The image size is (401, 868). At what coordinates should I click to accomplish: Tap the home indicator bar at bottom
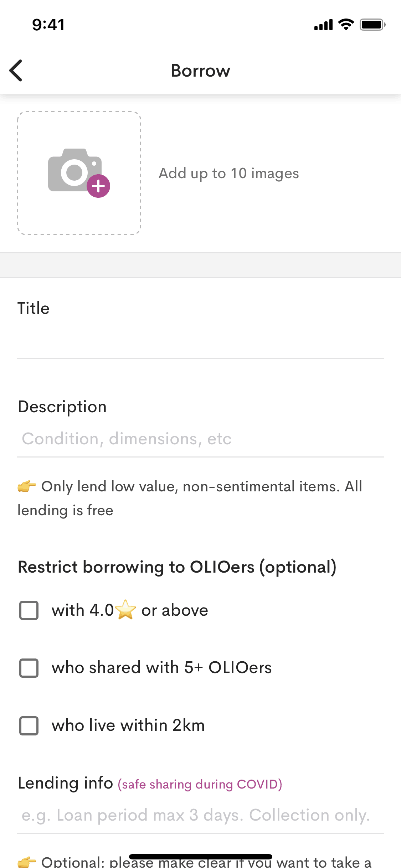(200, 857)
